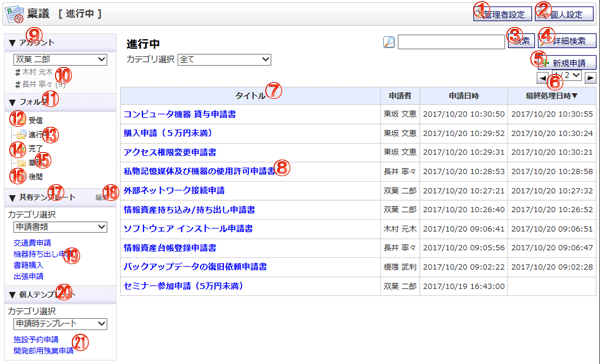The height and width of the screenshot is (364, 600).
Task: Select the 受信 folder
Action: [x=36, y=121]
